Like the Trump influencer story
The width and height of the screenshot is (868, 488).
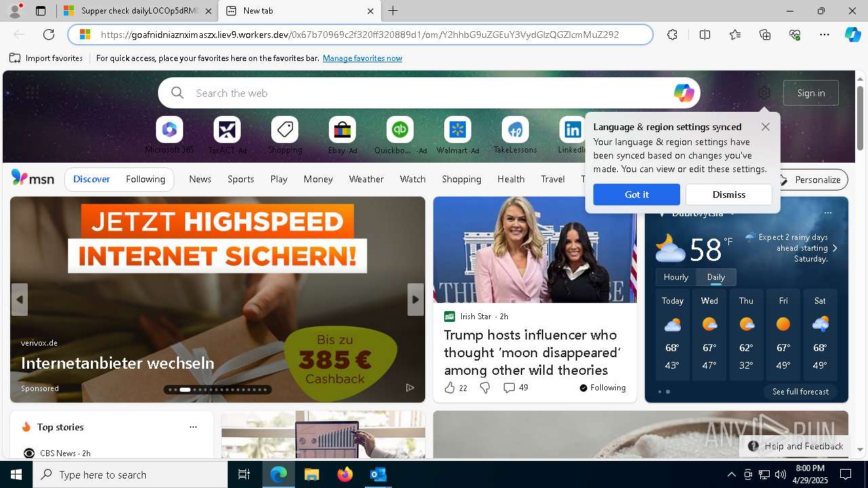pyautogui.click(x=449, y=388)
